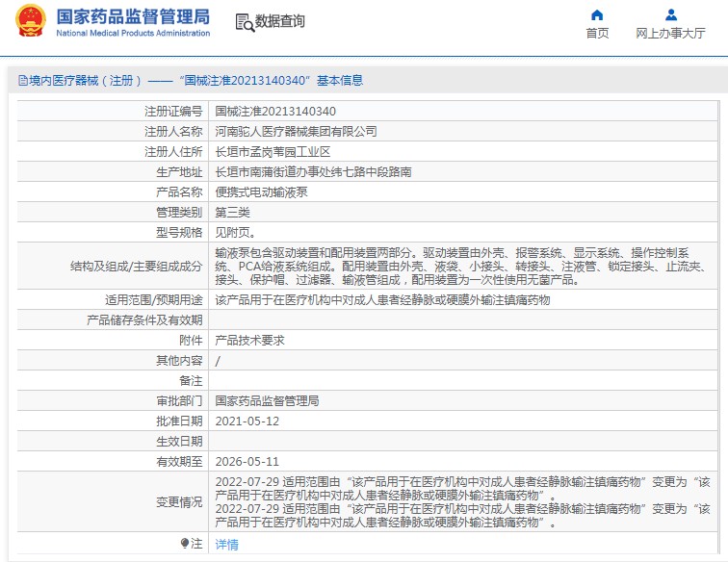Select model spec value 见附页。
Image resolution: width=728 pixels, height=562 pixels.
[x=235, y=233]
